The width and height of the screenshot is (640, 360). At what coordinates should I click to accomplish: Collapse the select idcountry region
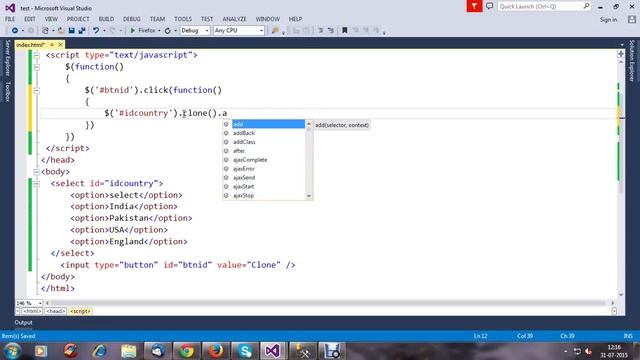click(x=36, y=184)
